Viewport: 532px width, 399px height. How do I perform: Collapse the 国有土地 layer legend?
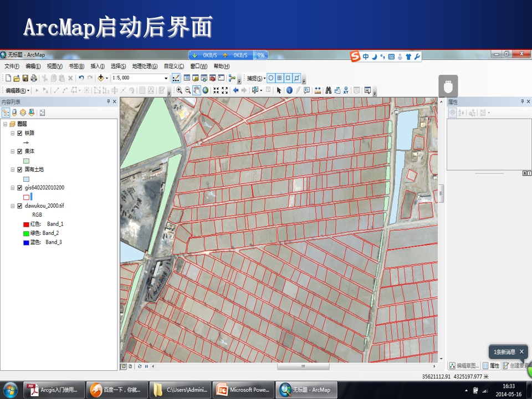pyautogui.click(x=13, y=170)
